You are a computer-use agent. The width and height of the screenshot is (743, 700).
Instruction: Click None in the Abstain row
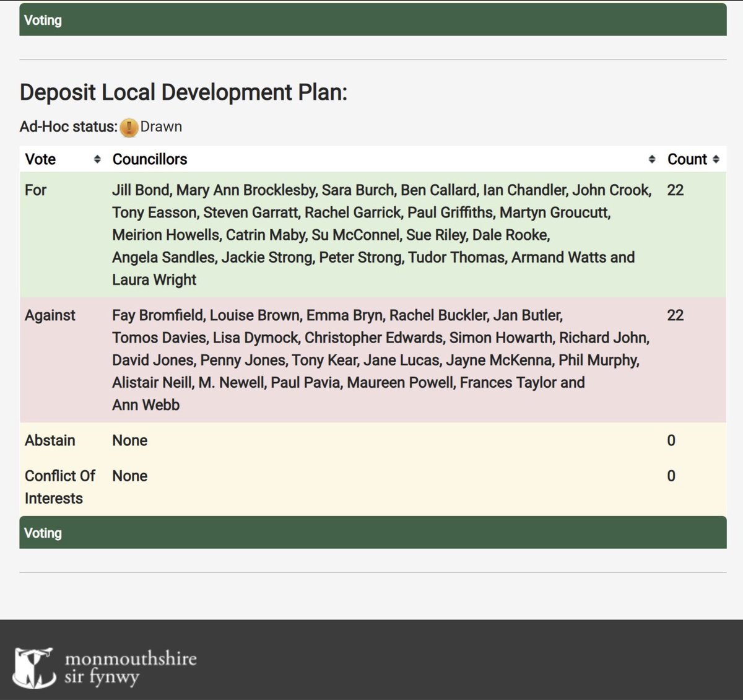click(130, 440)
